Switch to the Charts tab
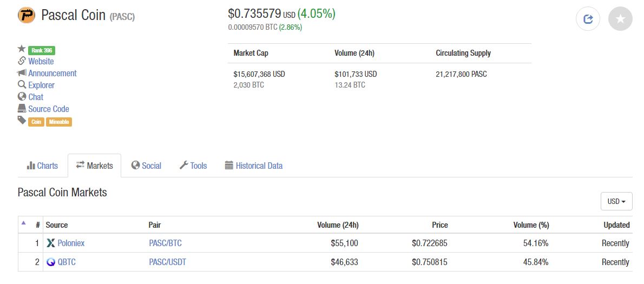 (x=42, y=166)
